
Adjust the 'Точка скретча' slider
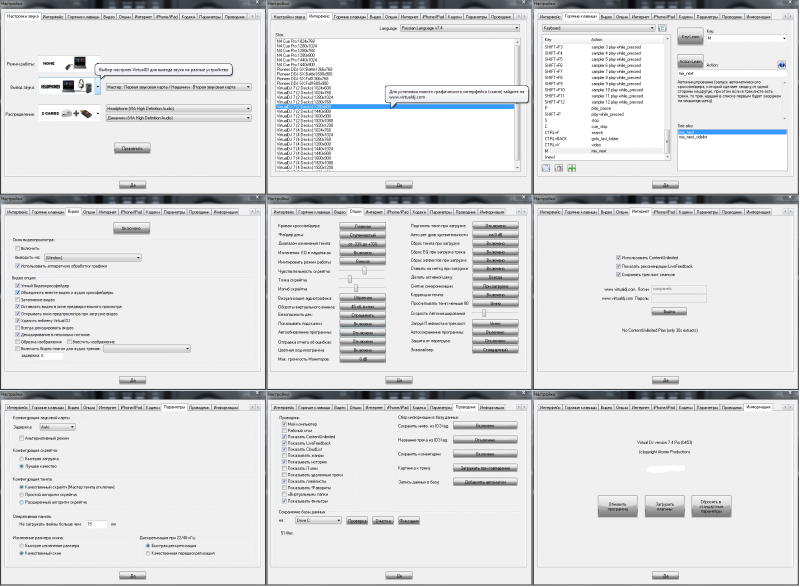pyautogui.click(x=350, y=279)
